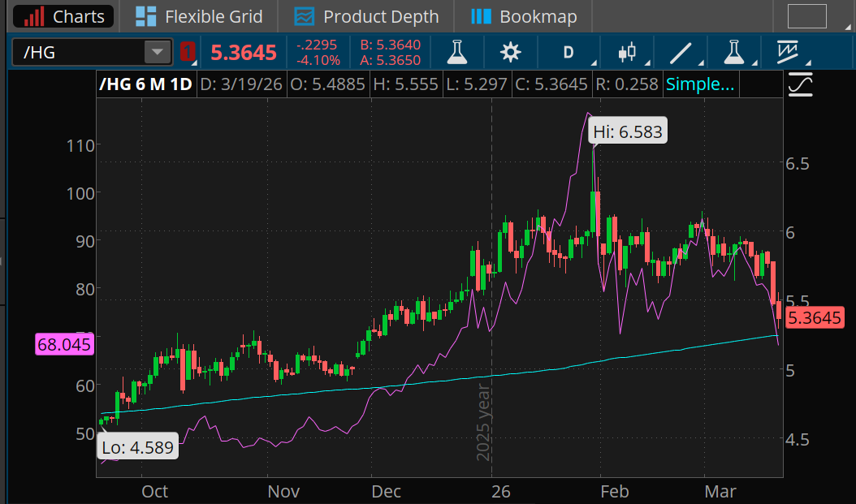The image size is (856, 504).
Task: Open the Studies beaker icon
Action: (733, 51)
